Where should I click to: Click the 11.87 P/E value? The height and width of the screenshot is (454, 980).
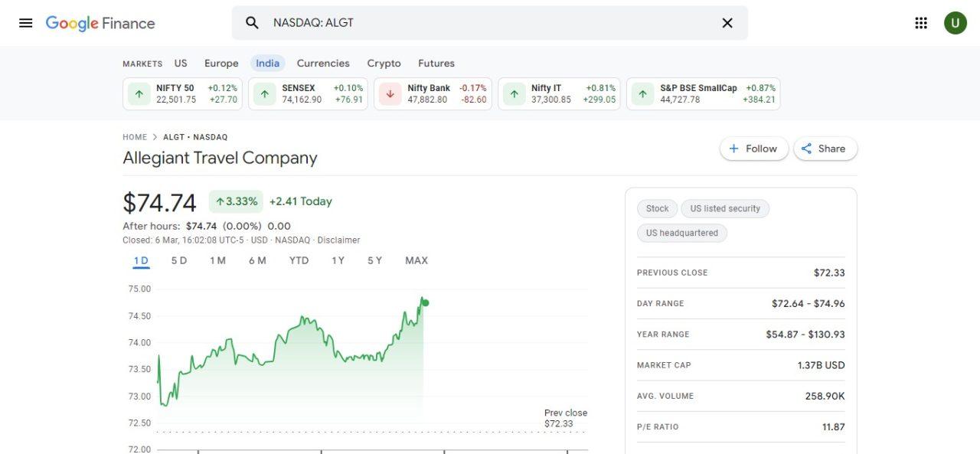[833, 427]
